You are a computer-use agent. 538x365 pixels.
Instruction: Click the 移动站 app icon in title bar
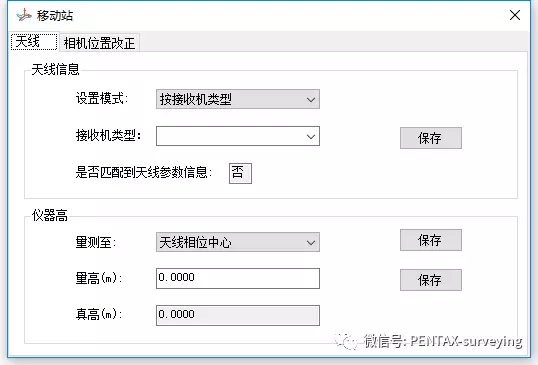24,15
